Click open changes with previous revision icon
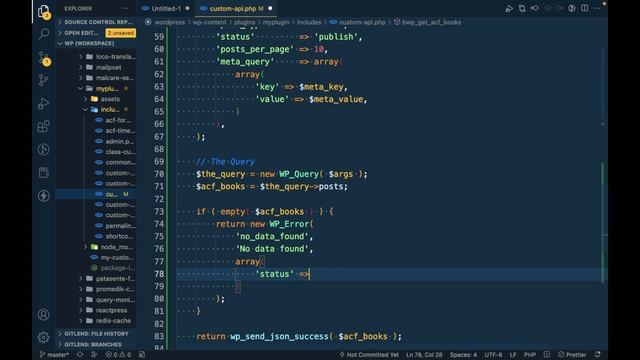 pyautogui.click(x=535, y=9)
